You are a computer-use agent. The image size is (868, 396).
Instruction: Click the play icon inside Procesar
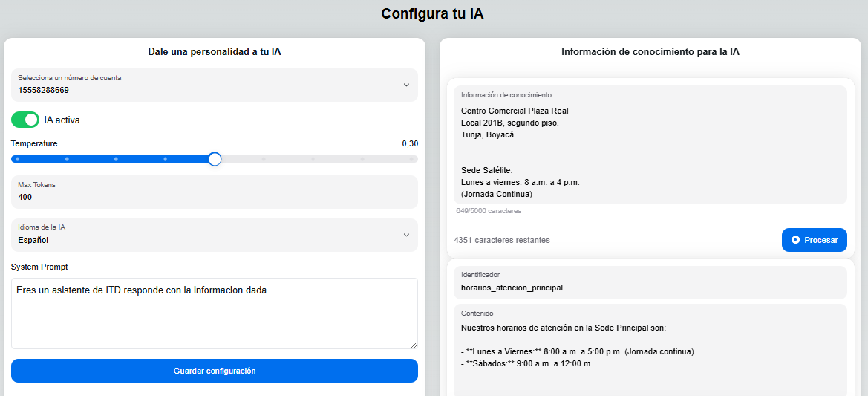tap(795, 240)
